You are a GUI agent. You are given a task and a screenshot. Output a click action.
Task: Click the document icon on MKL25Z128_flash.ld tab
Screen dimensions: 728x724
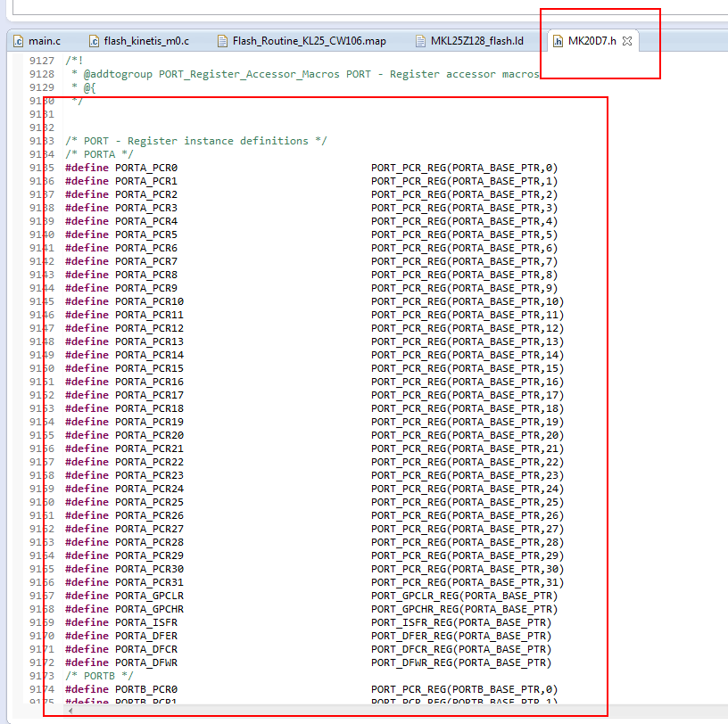(x=420, y=41)
